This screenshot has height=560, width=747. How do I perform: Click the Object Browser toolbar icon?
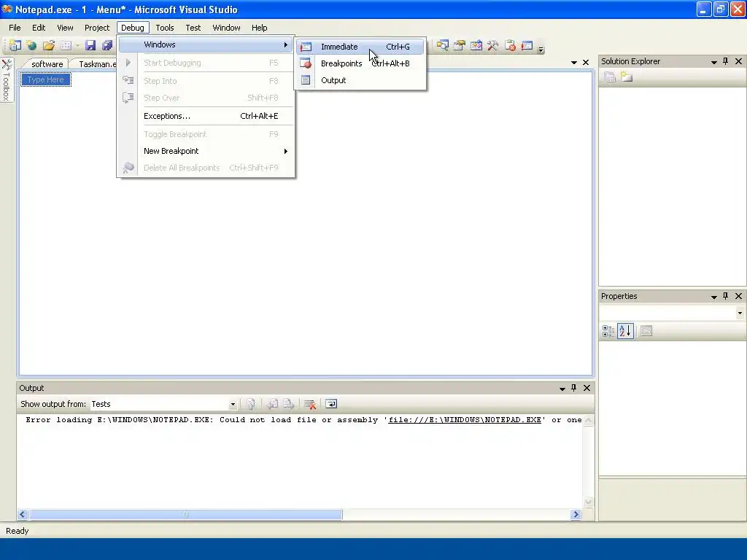[x=476, y=45]
